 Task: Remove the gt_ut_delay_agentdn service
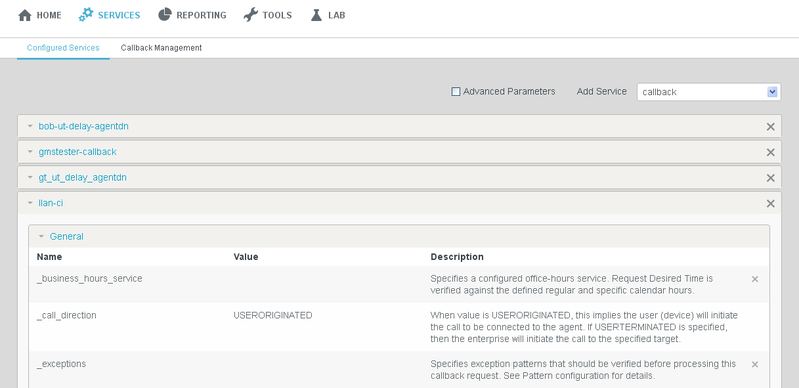770,178
